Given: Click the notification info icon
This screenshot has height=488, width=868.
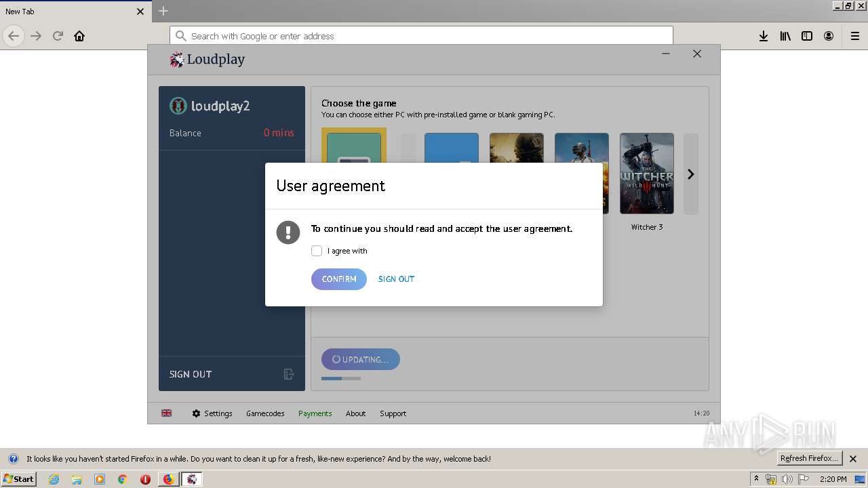Looking at the screenshot, I should tap(14, 459).
